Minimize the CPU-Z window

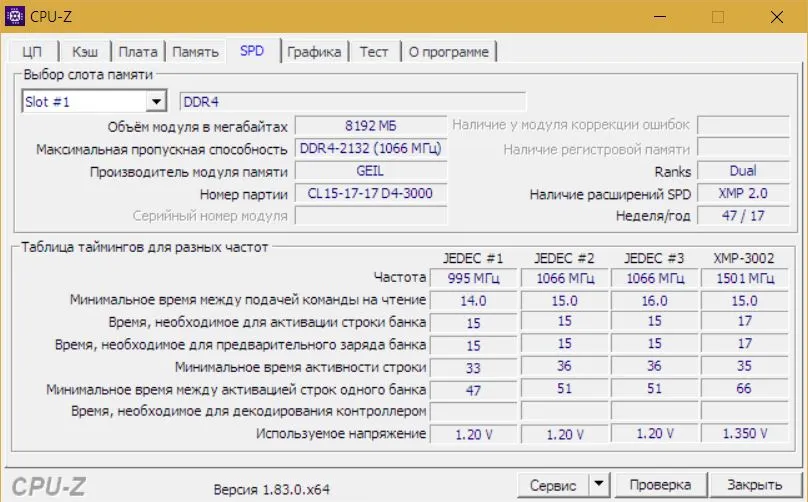660,16
